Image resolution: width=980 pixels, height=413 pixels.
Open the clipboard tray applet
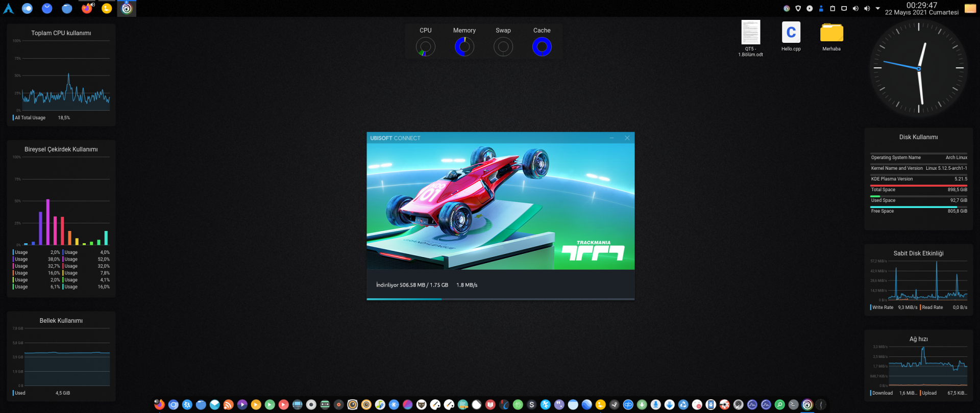pos(832,8)
